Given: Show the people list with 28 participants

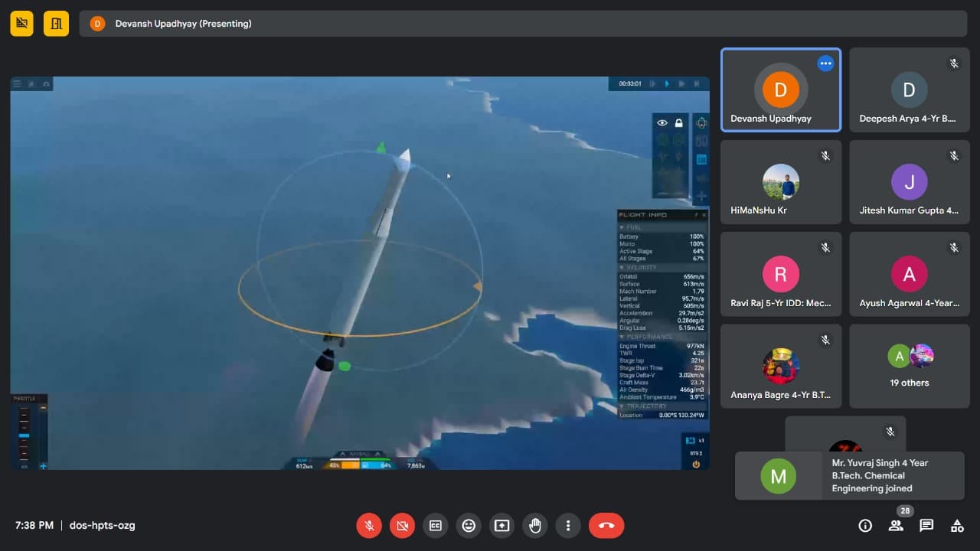Looking at the screenshot, I should (896, 525).
